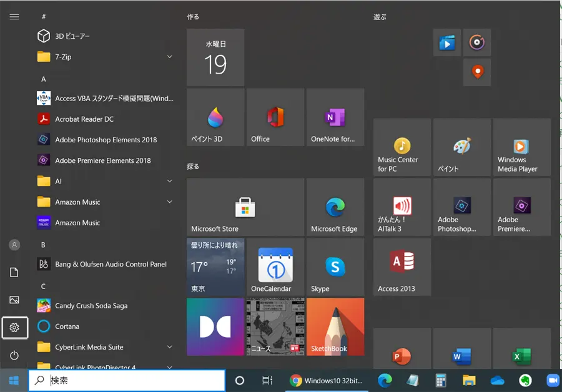Open the Access 2013 tile

click(402, 267)
